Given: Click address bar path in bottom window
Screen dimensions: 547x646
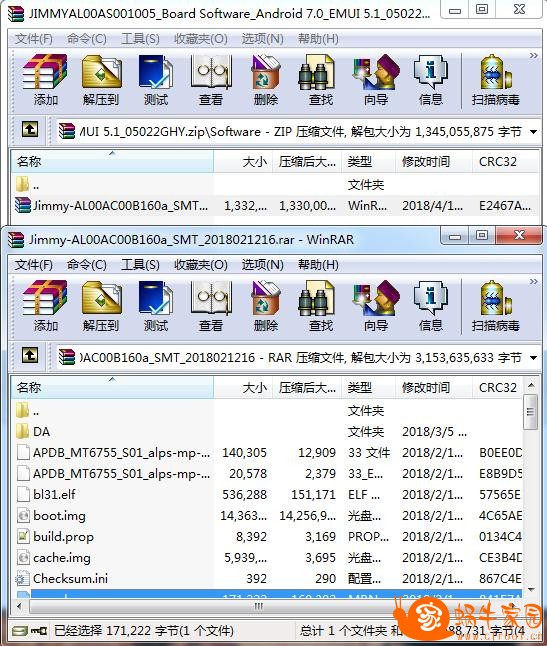Looking at the screenshot, I should (300, 358).
